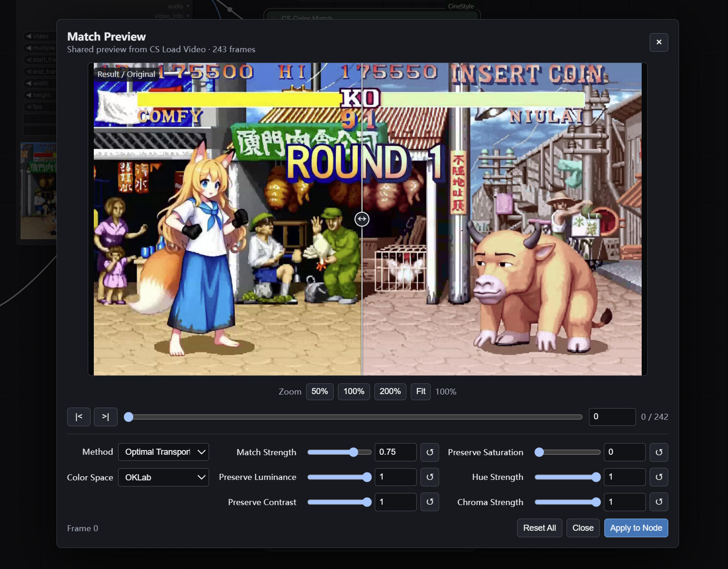Click the Match Strength slider
This screenshot has width=728, height=569.
(x=339, y=452)
